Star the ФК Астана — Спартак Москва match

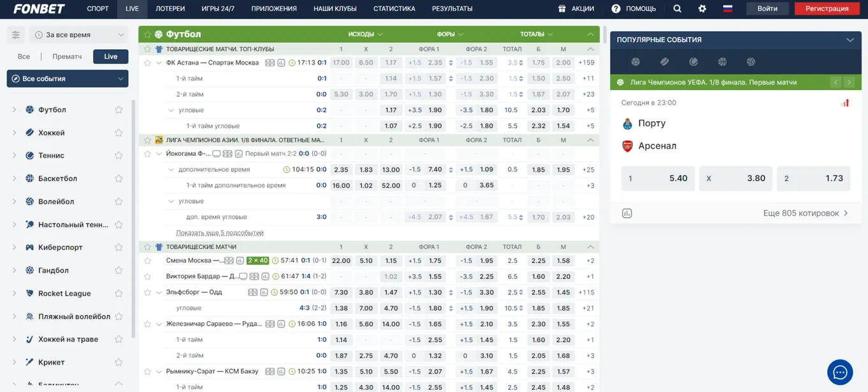[147, 63]
